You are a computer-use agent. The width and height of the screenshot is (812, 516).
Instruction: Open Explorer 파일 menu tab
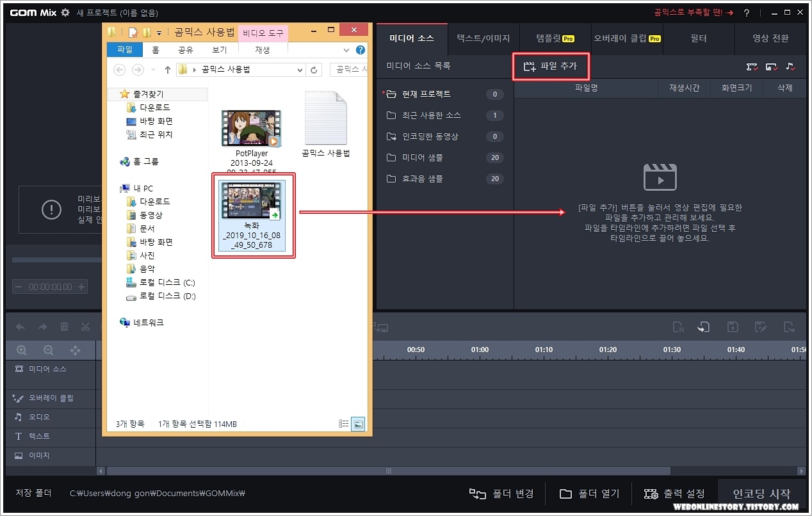(125, 50)
